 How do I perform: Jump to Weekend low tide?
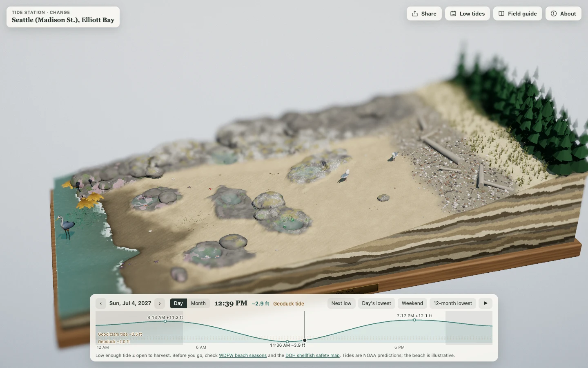(x=412, y=303)
